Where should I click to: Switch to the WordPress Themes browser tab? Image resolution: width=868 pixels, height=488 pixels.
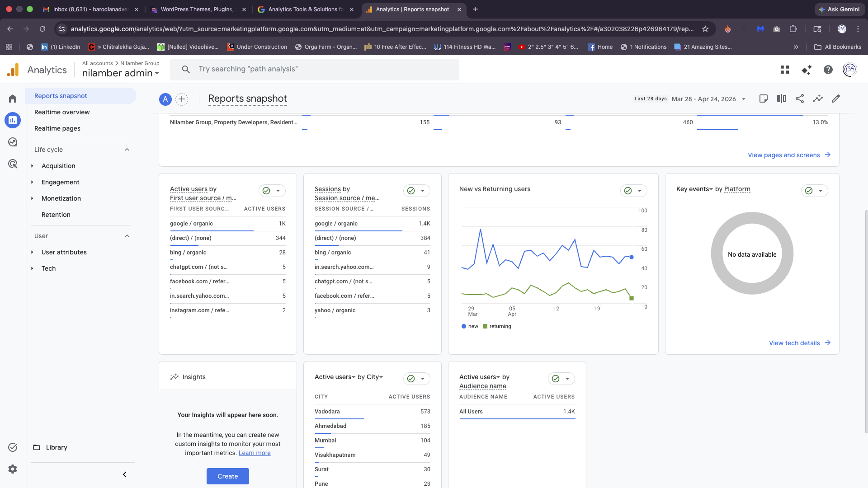click(x=197, y=9)
